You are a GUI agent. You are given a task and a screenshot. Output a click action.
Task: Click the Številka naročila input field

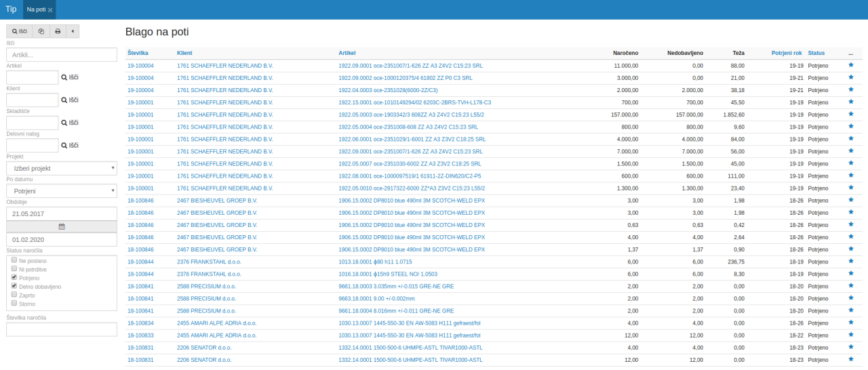pyautogui.click(x=62, y=329)
